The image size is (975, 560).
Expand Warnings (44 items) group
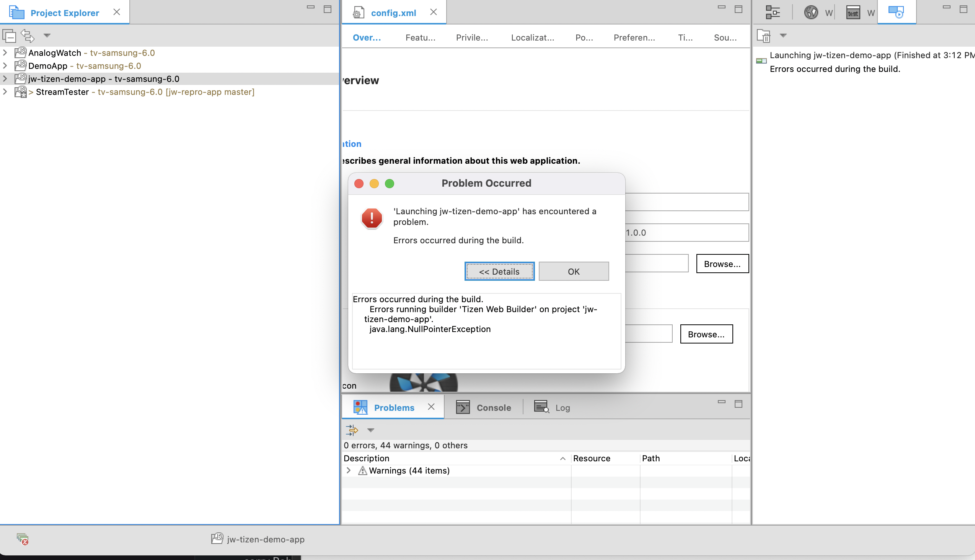pyautogui.click(x=349, y=470)
